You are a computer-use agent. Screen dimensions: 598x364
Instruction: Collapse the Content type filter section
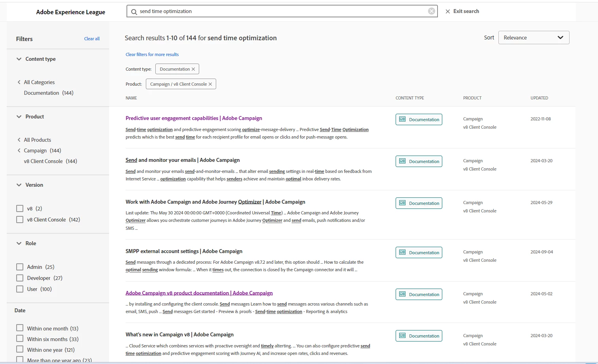(x=19, y=59)
